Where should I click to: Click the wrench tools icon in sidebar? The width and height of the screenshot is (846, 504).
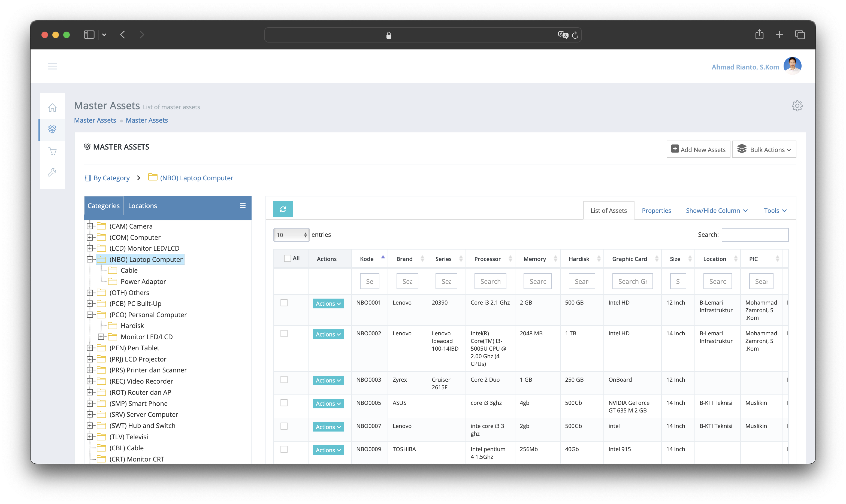tap(52, 172)
